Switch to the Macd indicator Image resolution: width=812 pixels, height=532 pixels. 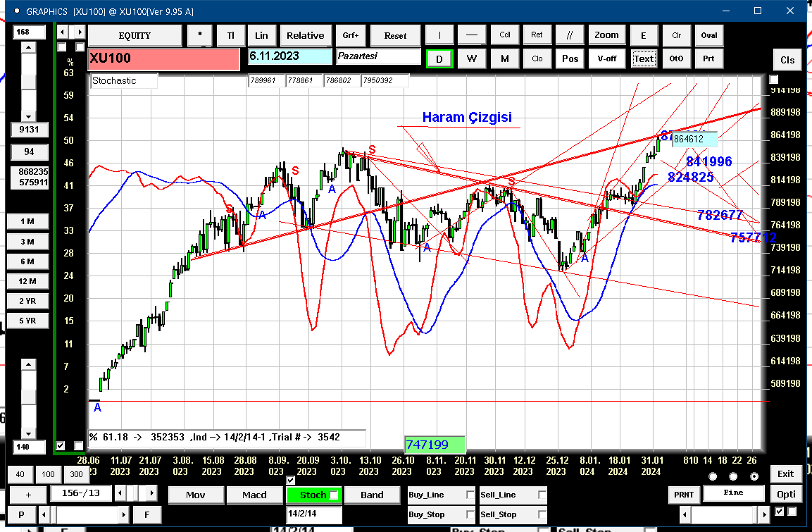pos(254,495)
